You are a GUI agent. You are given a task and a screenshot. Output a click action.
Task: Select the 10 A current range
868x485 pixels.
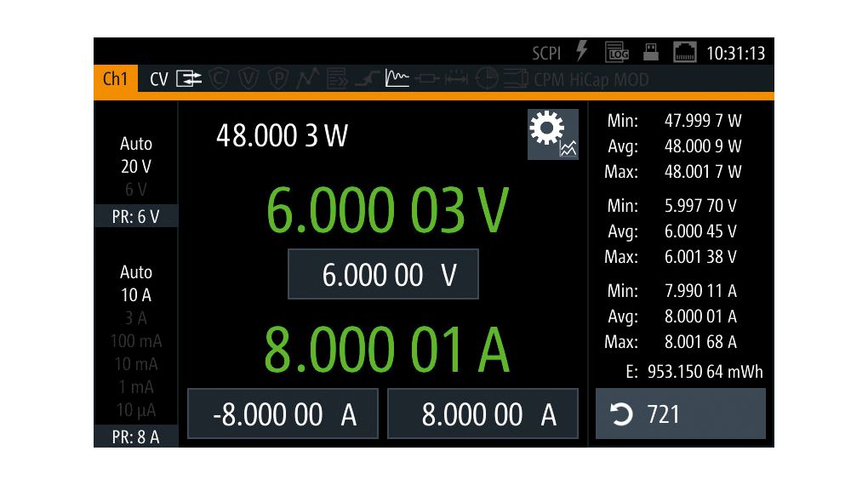(x=136, y=295)
